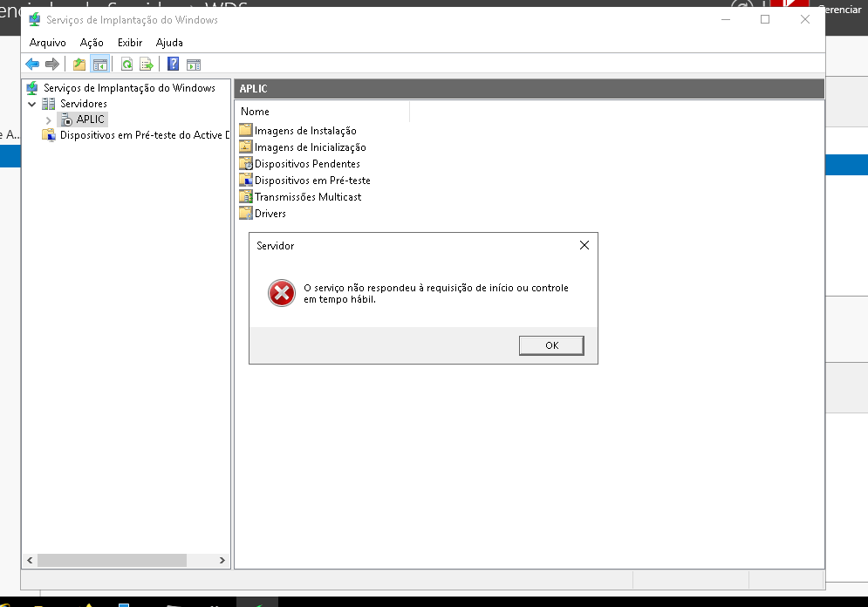This screenshot has width=868, height=607.
Task: Select Dispositivos em Pré-teste list text
Action: pos(312,181)
